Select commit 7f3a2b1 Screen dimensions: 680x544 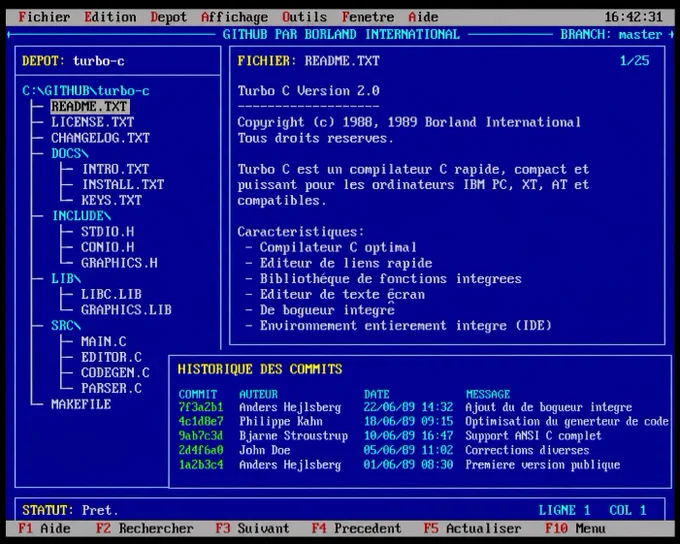tap(201, 407)
